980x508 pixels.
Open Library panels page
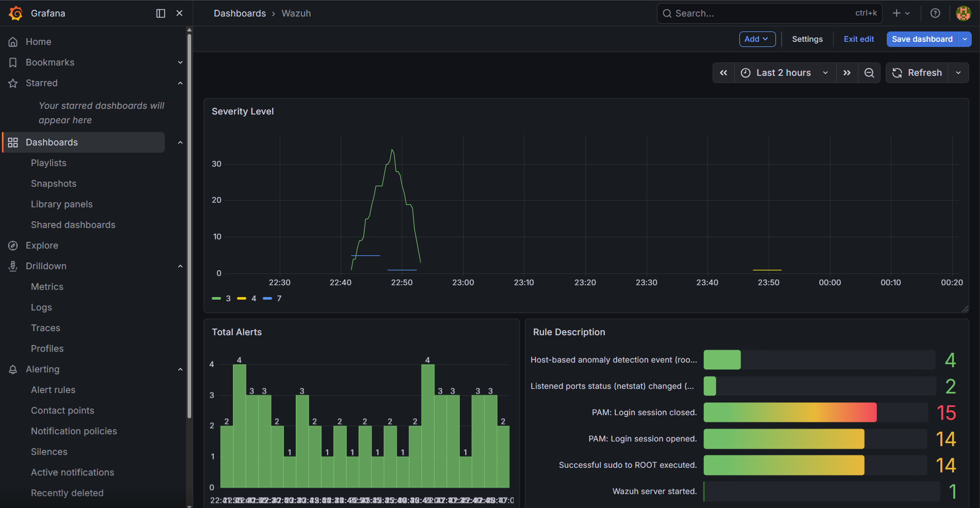point(62,204)
